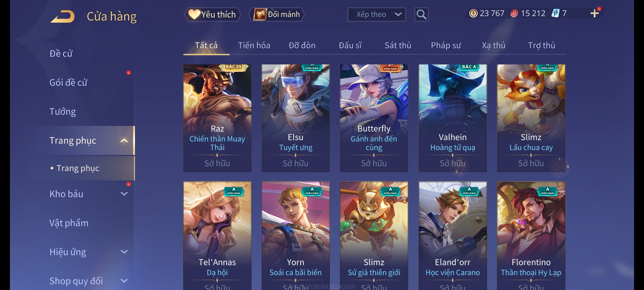Switch to the Sát thủ tab
644x290 pixels.
[x=398, y=45]
